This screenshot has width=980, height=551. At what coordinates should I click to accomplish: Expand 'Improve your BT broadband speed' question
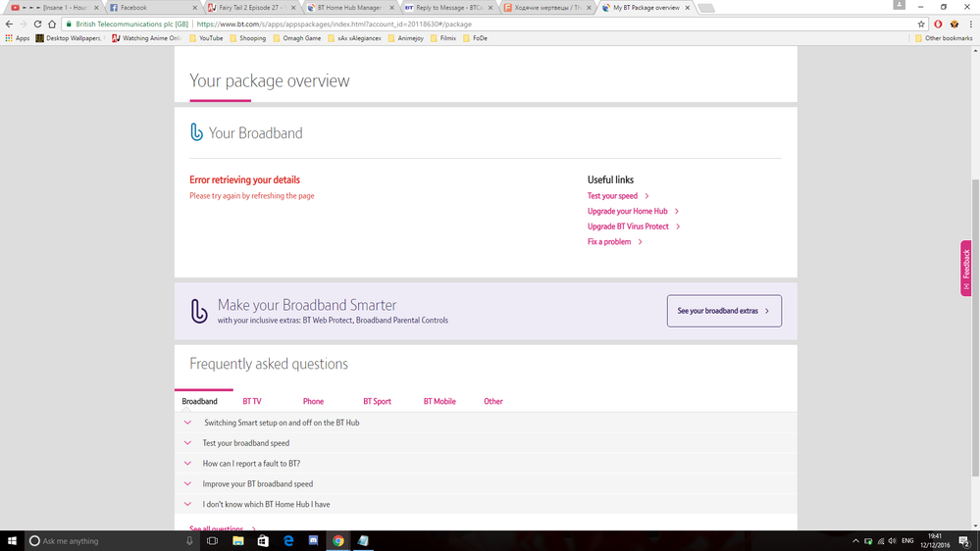click(486, 483)
